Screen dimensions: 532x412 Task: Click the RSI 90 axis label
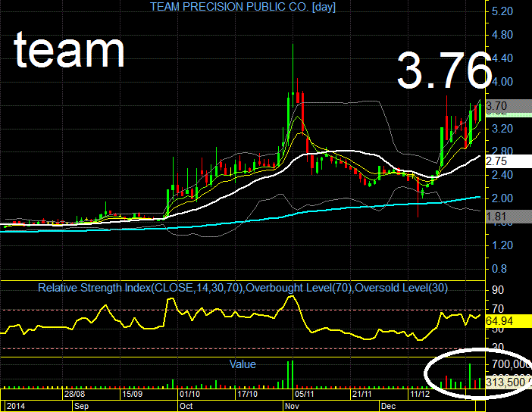coord(498,290)
